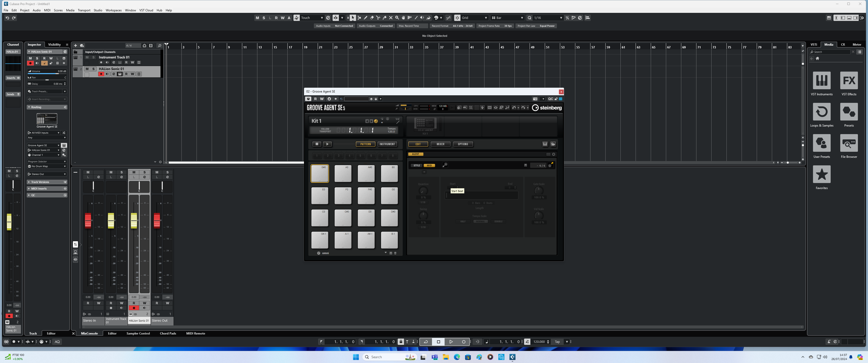Image resolution: width=868 pixels, height=363 pixels.
Task: Toggle cycle loop in transport bar
Action: [426, 342]
